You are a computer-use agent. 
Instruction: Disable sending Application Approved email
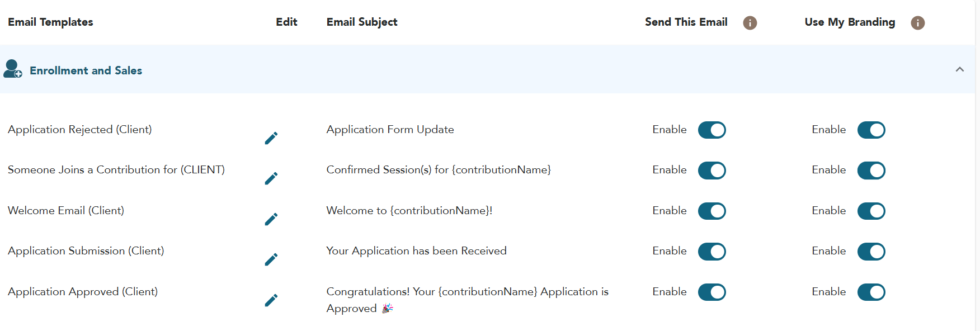[712, 292]
